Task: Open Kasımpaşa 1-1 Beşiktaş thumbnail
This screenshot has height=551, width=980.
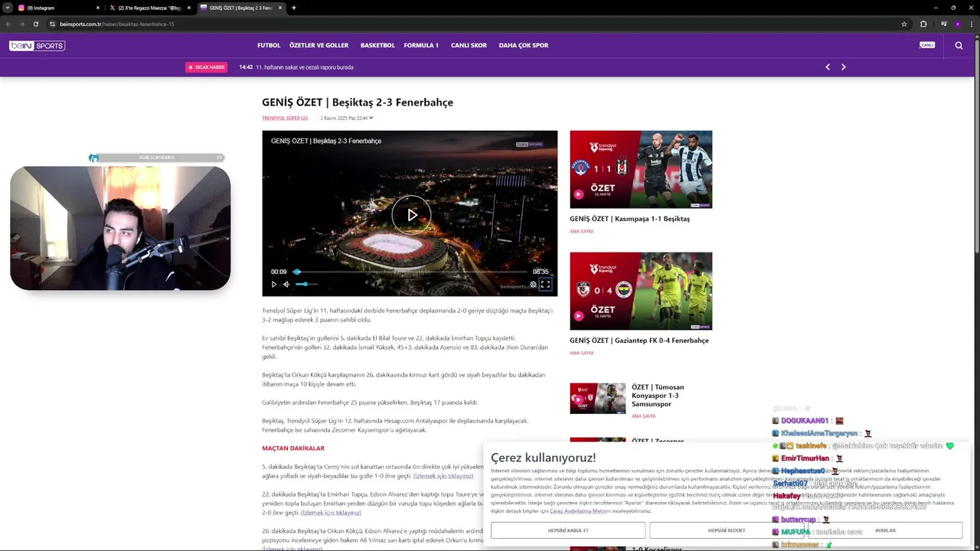Action: click(x=641, y=169)
